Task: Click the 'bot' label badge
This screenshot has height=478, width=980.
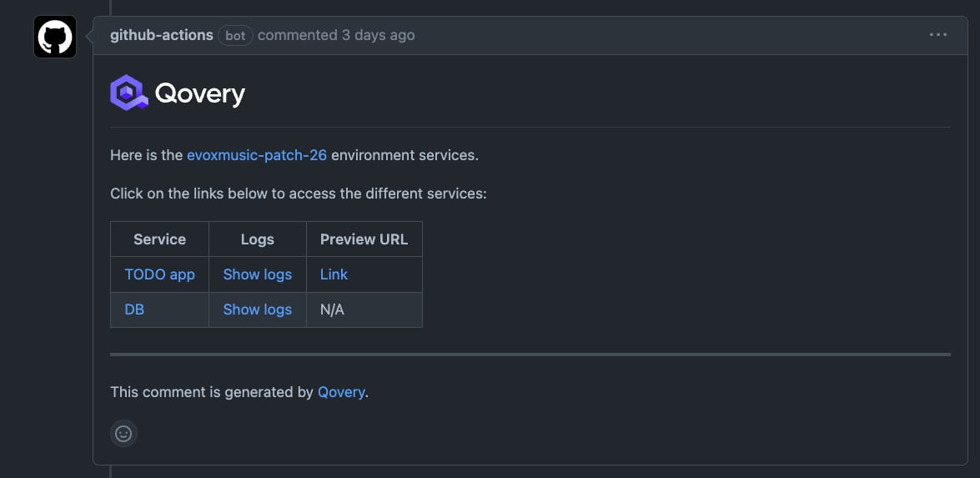Action: 236,36
